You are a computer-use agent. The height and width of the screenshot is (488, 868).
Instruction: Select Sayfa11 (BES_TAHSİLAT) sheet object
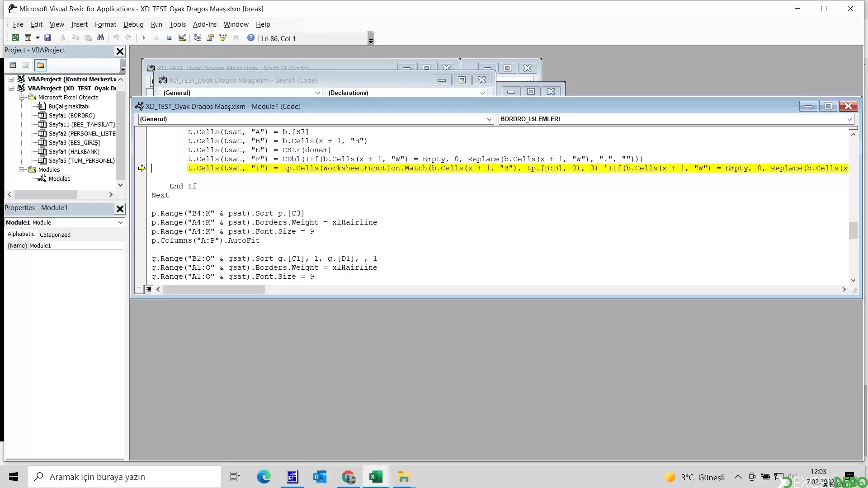82,124
